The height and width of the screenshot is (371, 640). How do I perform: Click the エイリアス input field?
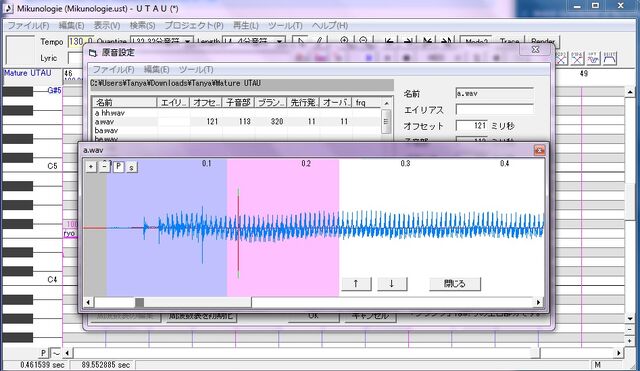pos(494,109)
